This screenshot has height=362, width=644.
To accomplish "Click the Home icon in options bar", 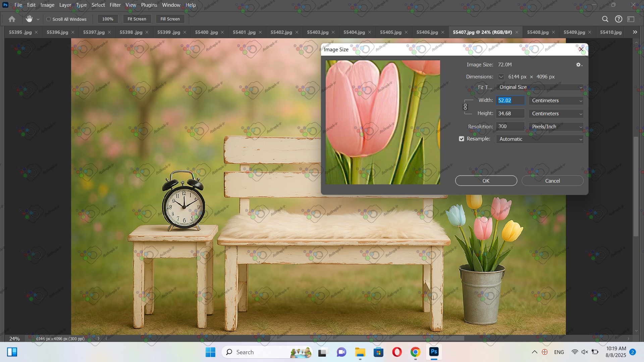I will pyautogui.click(x=12, y=19).
